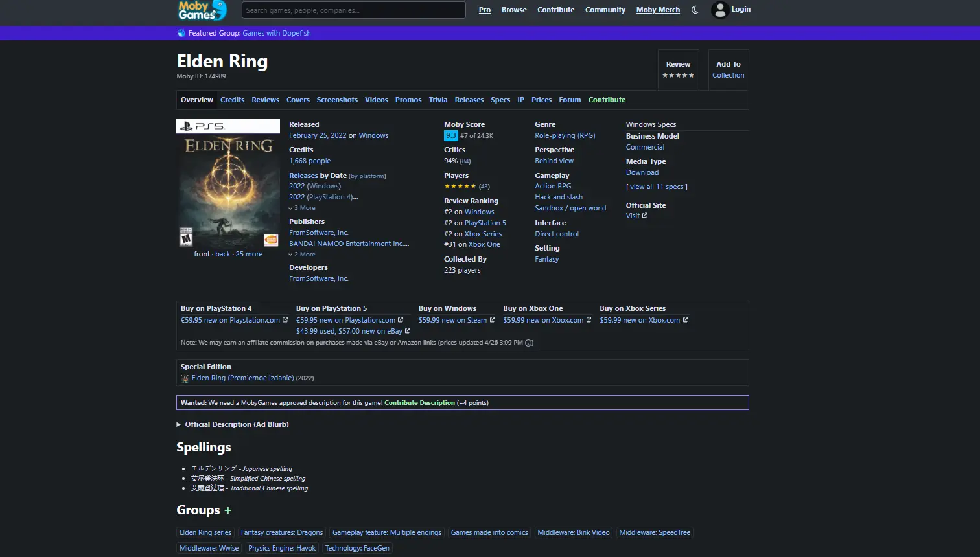Click PlayStation 5 review ranking link
This screenshot has width=980, height=557.
485,223
